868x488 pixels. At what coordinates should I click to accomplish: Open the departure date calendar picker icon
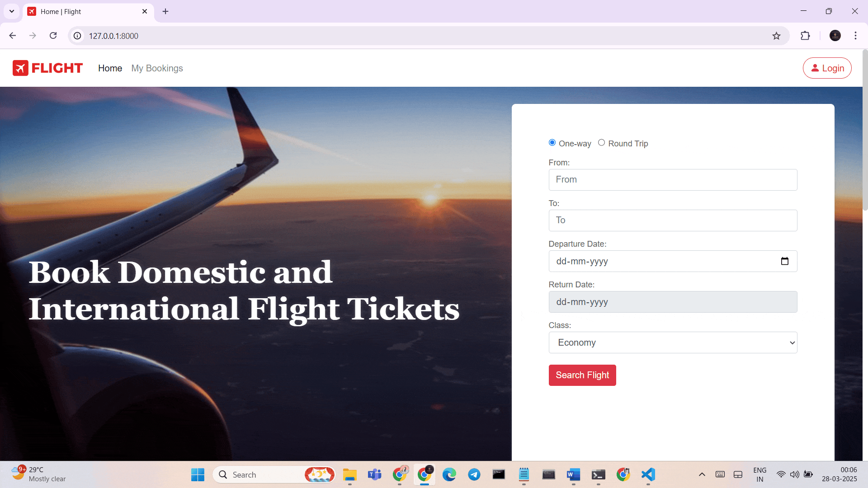pos(785,261)
